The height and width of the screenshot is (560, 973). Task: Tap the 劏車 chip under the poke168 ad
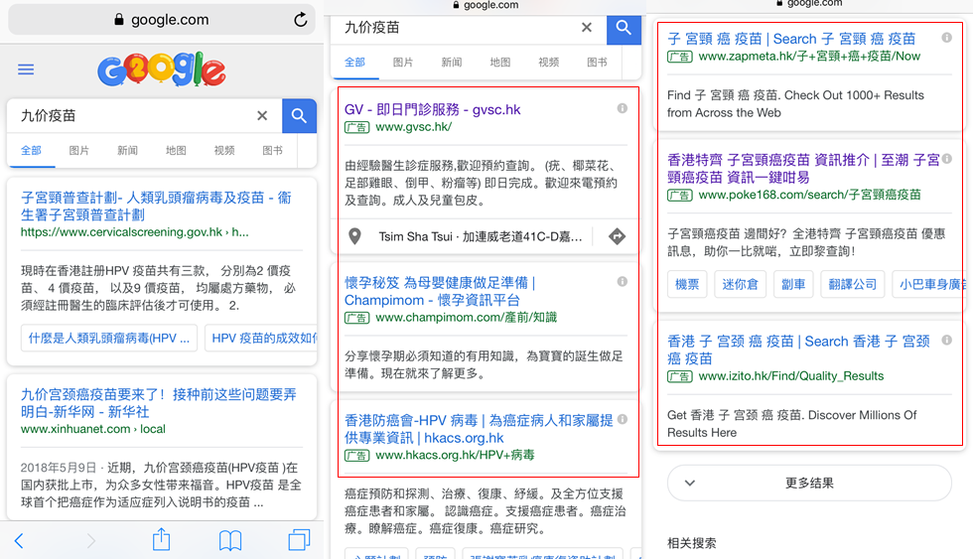pos(793,284)
